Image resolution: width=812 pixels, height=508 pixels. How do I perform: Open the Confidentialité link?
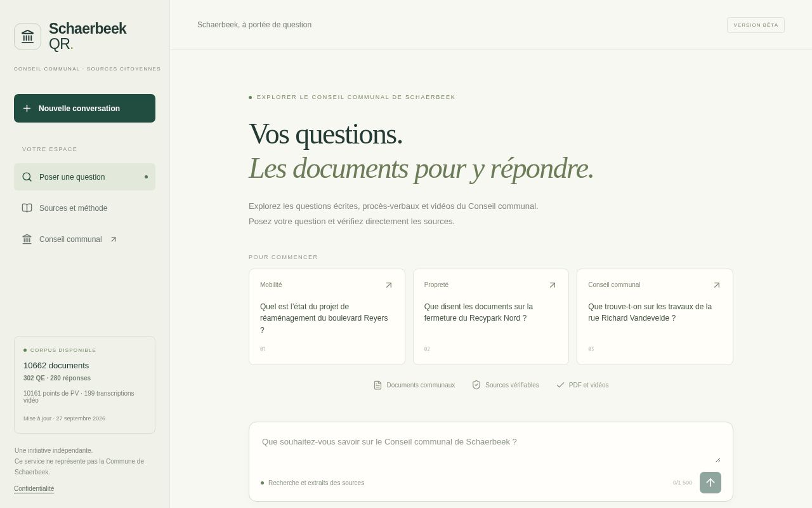34,489
